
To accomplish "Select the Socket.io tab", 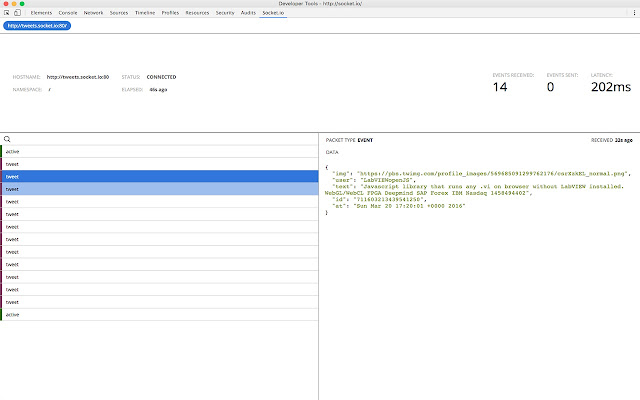I will tap(273, 13).
